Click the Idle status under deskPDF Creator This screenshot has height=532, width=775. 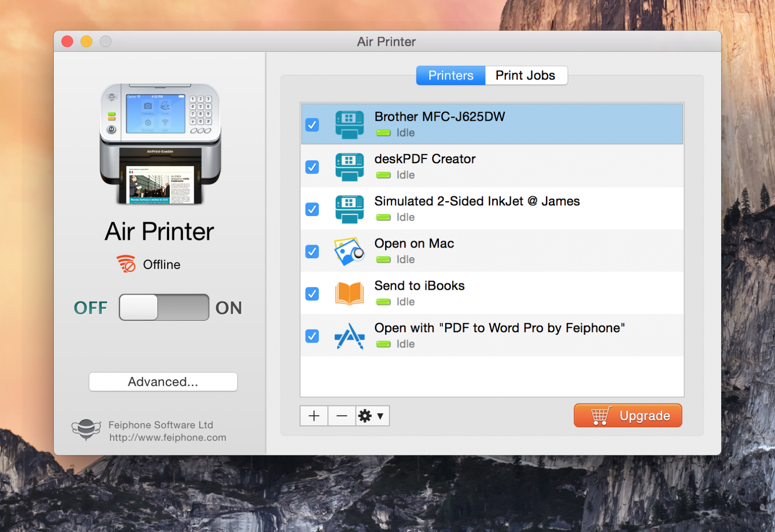[405, 175]
